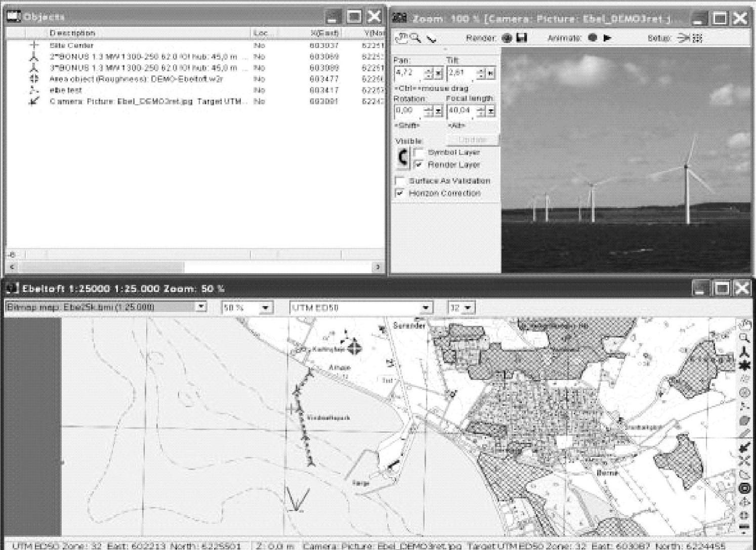Click the Description column header
This screenshot has width=756, height=550.
pyautogui.click(x=72, y=33)
